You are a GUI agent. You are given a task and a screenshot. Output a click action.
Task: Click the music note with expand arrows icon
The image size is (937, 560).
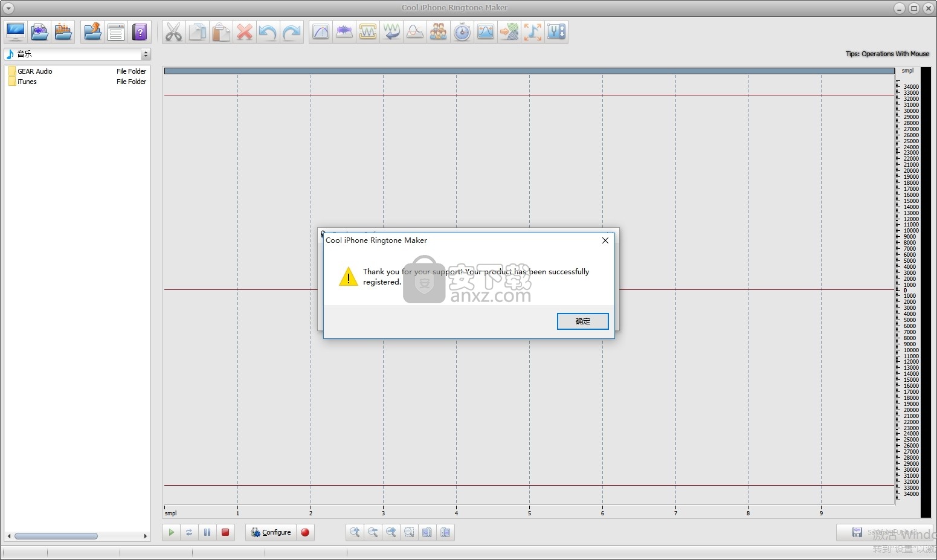coord(533,32)
